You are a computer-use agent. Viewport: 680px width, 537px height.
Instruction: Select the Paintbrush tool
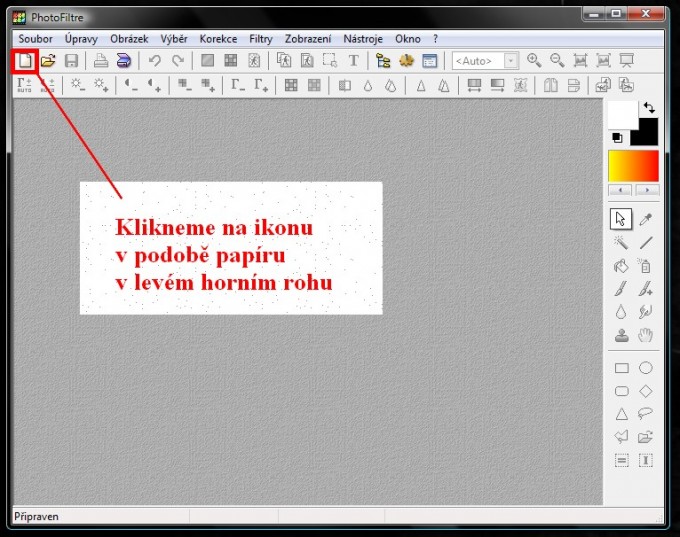point(621,288)
